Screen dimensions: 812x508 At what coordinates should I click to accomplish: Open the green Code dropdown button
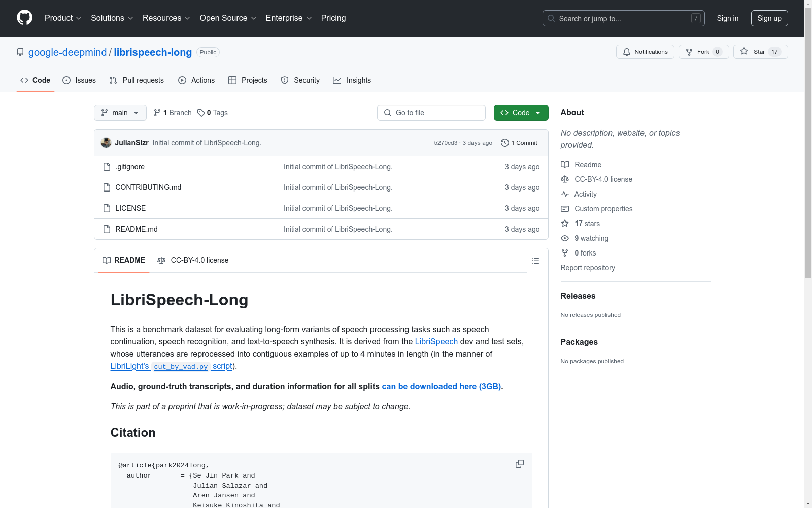point(521,113)
